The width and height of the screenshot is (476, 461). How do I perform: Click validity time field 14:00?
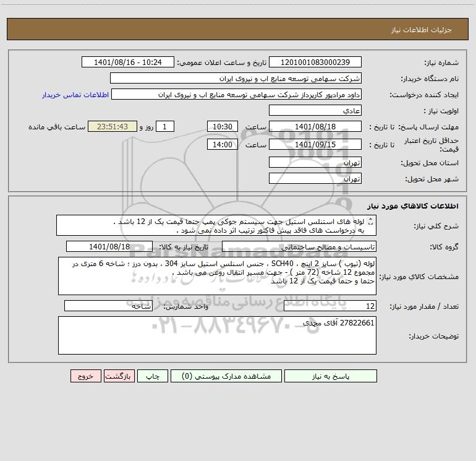[222, 144]
